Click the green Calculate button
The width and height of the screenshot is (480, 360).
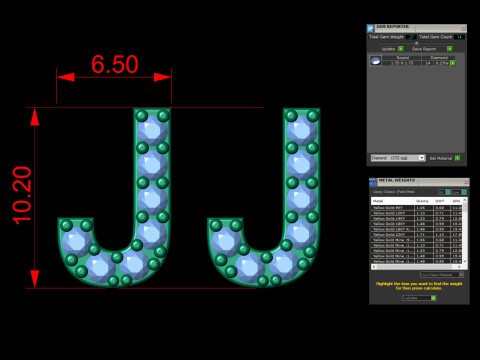pos(433,298)
